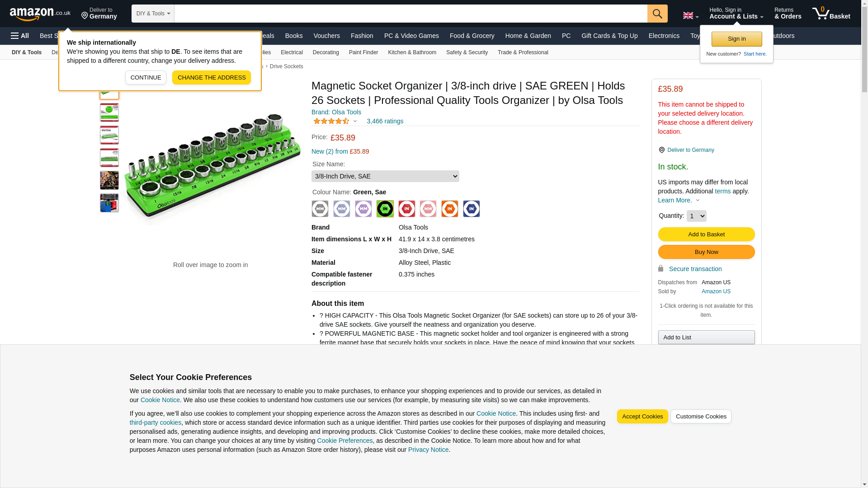Click the Add to Basket button
Viewport: 868px width, 488px height.
(x=706, y=234)
